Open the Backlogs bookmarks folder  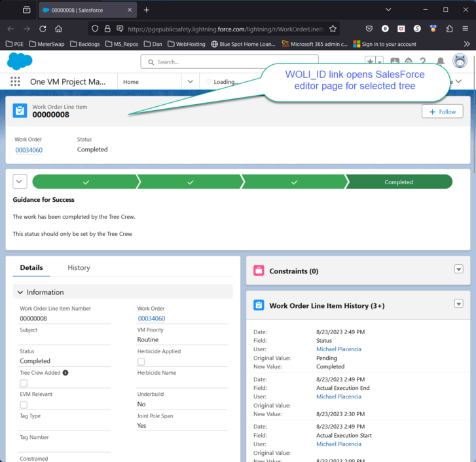[85, 44]
